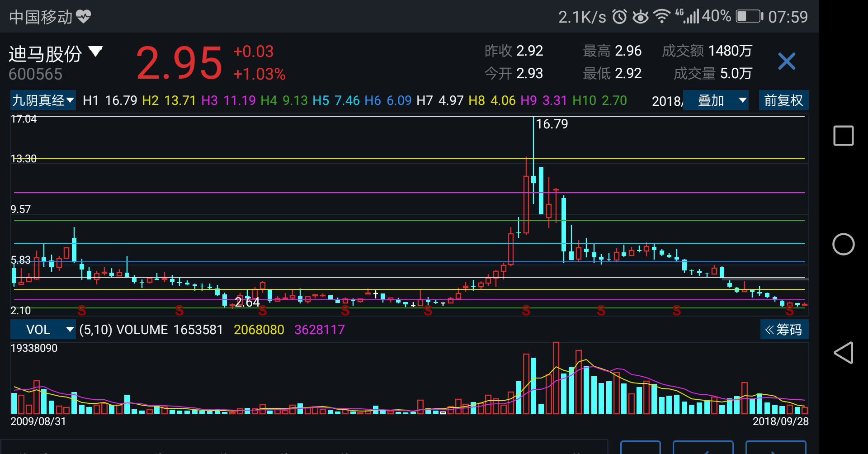Tap the current price 2.95

click(179, 63)
